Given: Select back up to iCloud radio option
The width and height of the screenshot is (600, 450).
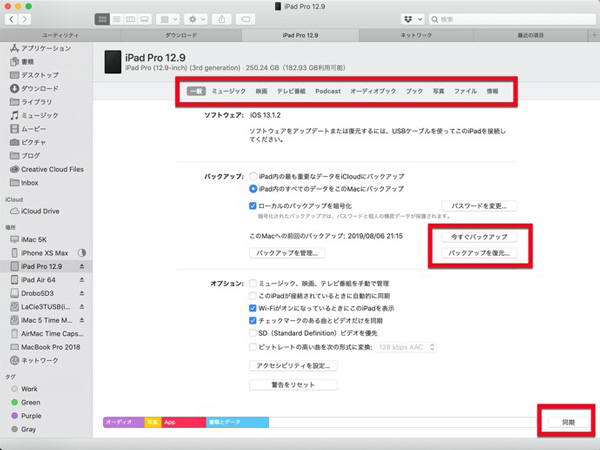Looking at the screenshot, I should point(253,176).
